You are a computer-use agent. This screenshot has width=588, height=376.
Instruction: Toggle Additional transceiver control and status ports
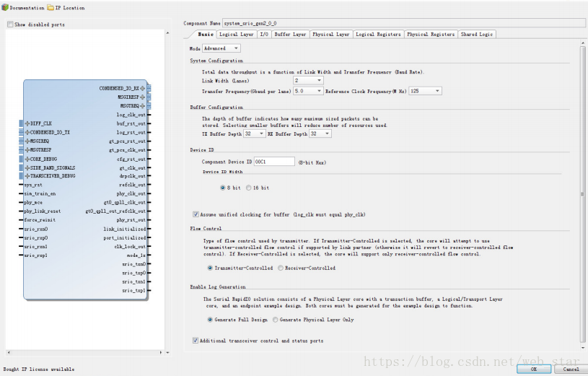[x=196, y=341]
